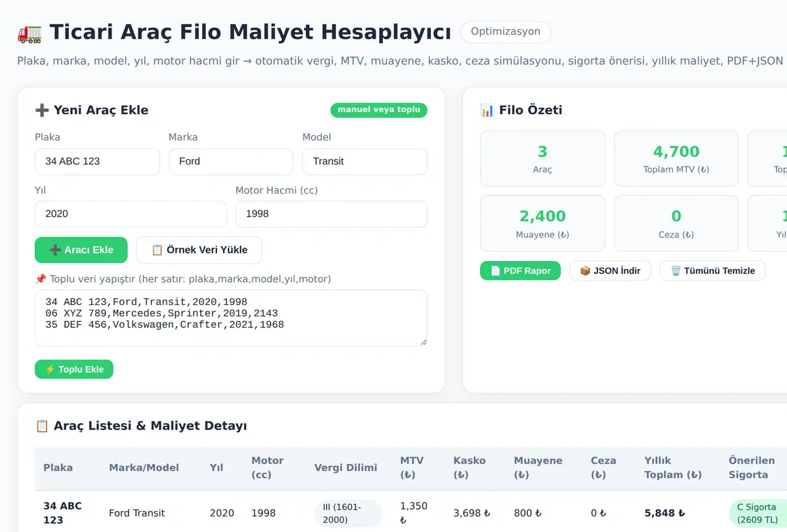Click into the bulk data paste textarea

[231, 318]
